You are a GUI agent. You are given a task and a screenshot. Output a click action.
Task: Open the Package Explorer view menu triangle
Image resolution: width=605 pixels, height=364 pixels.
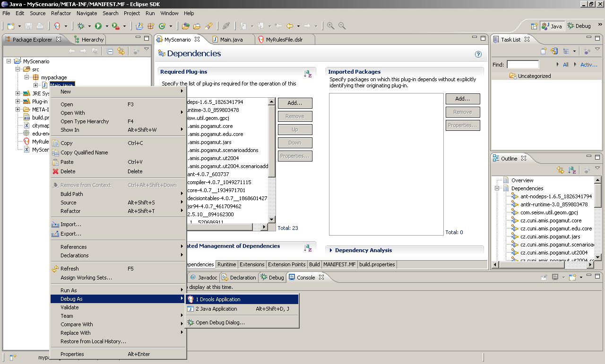point(147,49)
